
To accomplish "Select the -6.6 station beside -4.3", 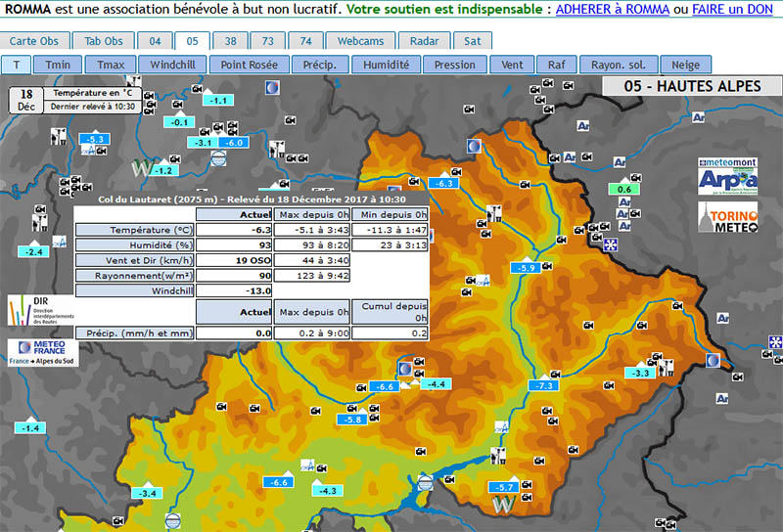I will tap(278, 482).
